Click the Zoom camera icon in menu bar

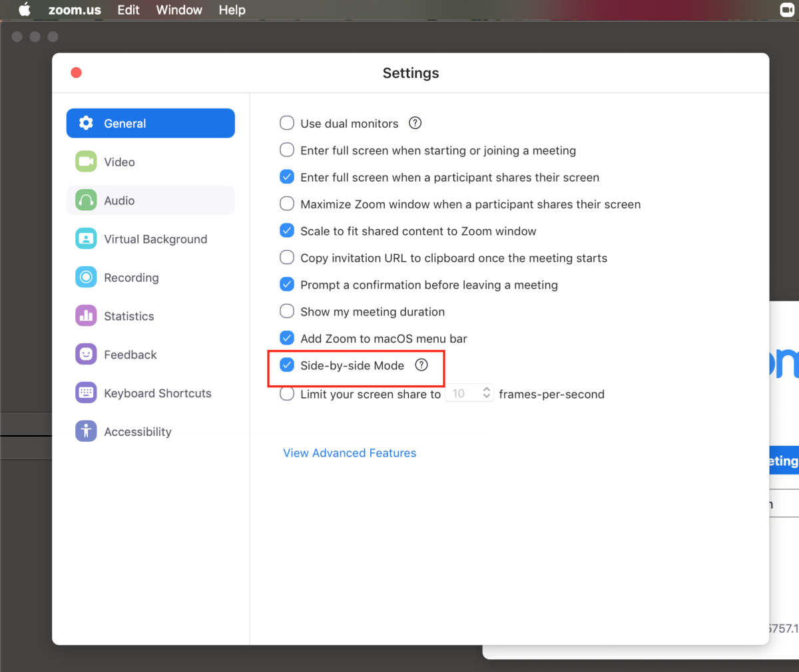pyautogui.click(x=787, y=10)
